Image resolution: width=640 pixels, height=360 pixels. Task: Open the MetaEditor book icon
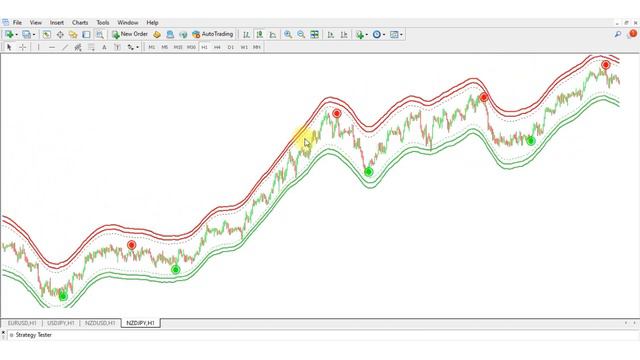tap(157, 35)
